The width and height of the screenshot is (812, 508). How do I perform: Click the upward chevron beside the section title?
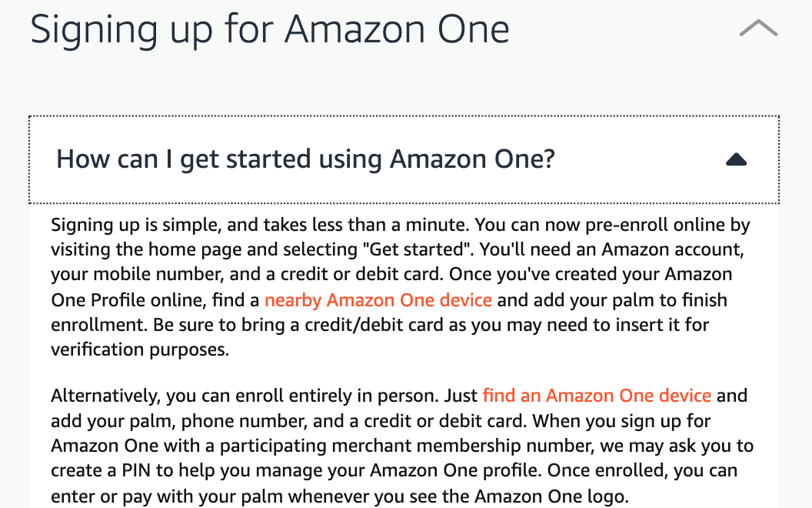click(x=758, y=28)
